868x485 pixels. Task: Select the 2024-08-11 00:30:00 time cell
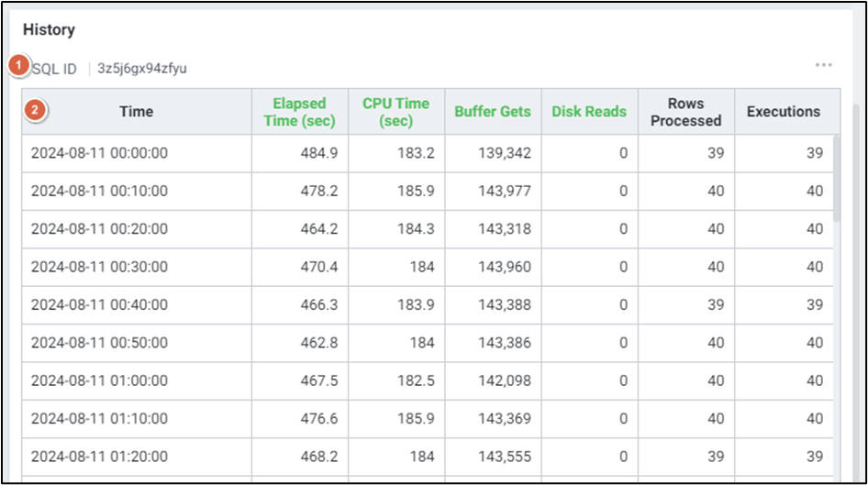point(99,267)
